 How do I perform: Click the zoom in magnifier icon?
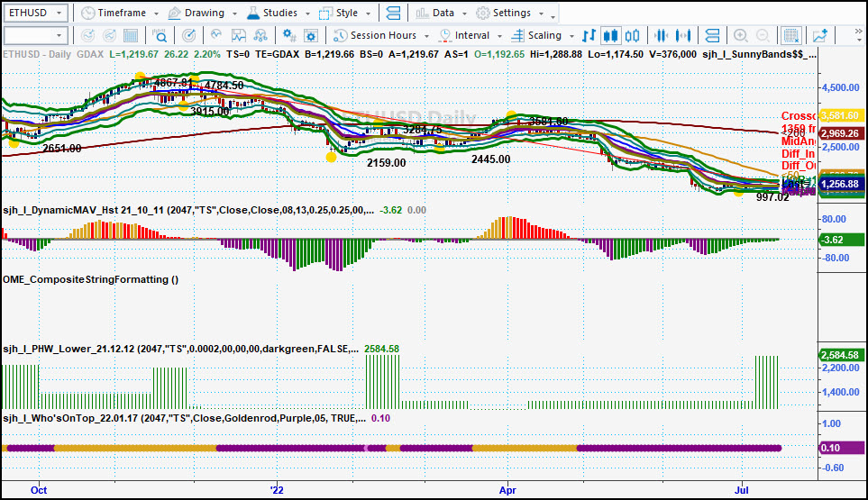741,35
